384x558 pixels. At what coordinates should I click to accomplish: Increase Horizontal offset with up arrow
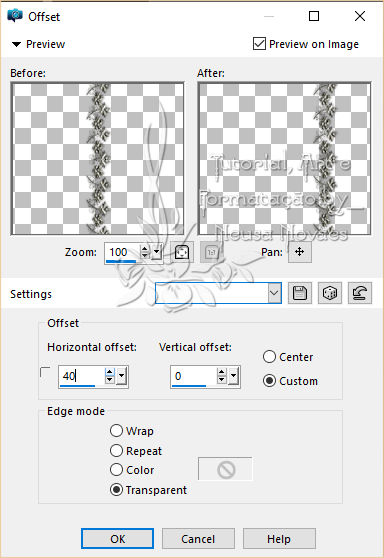[x=110, y=373]
